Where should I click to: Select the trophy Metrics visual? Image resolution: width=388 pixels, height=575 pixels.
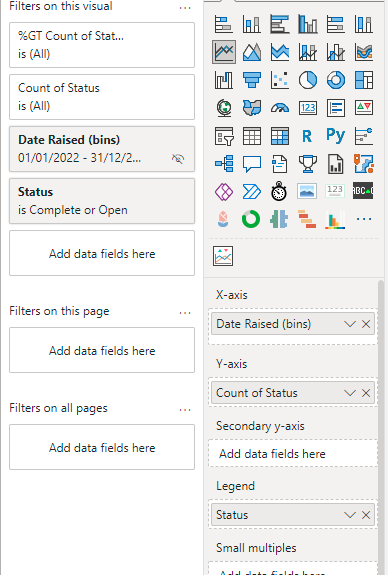click(x=308, y=164)
